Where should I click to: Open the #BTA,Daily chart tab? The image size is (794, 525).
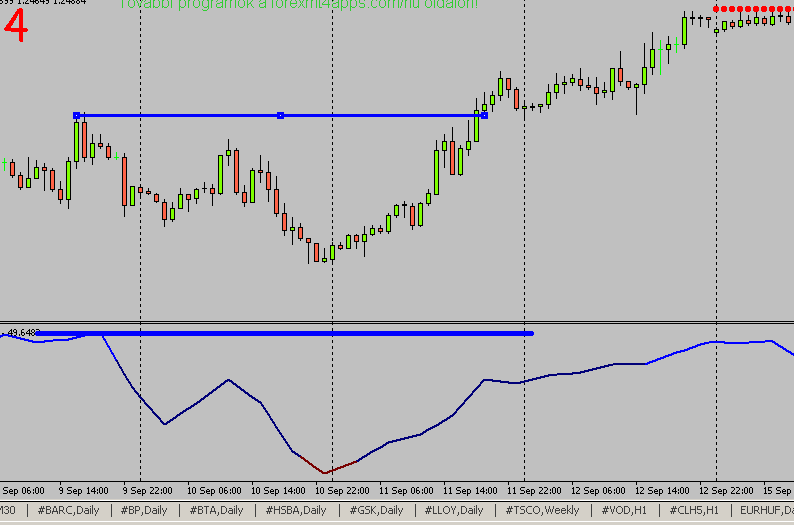coord(216,510)
